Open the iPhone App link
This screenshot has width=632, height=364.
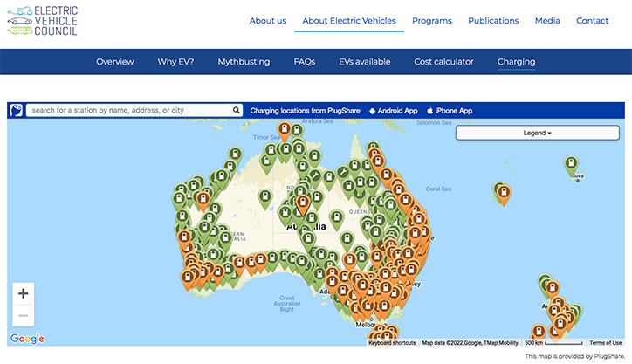(450, 111)
